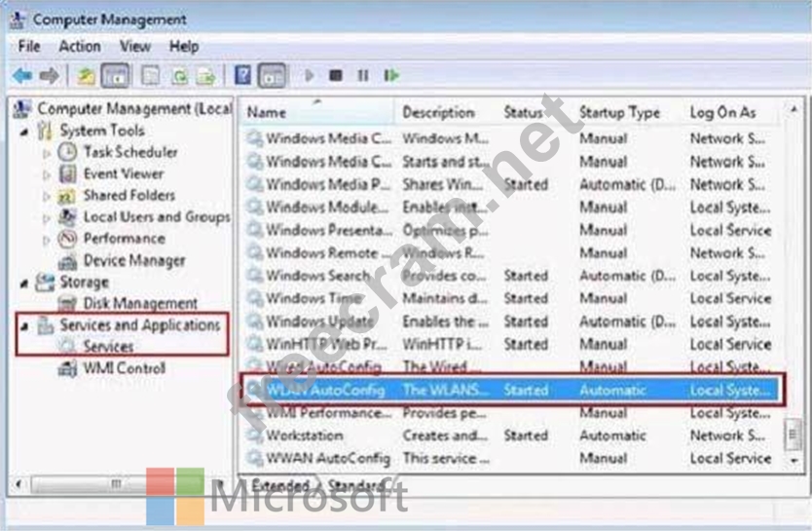
Task: Click the WMI Control icon
Action: 68,368
